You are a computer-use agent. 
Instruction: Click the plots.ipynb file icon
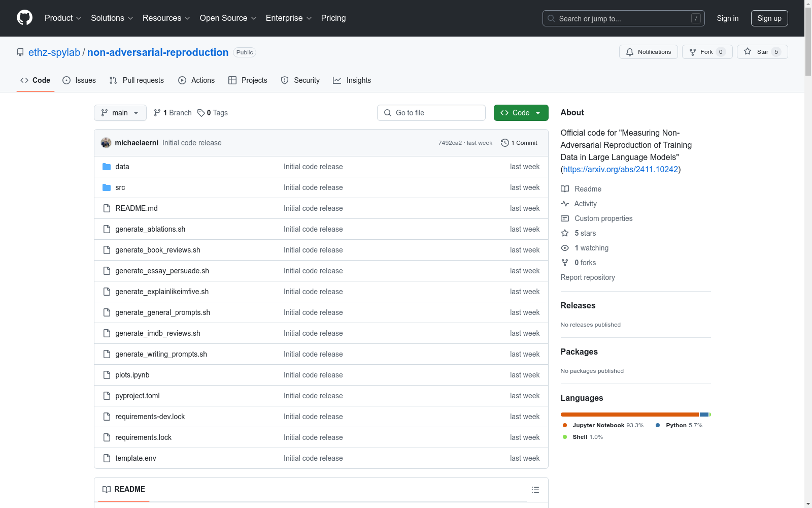pyautogui.click(x=107, y=375)
